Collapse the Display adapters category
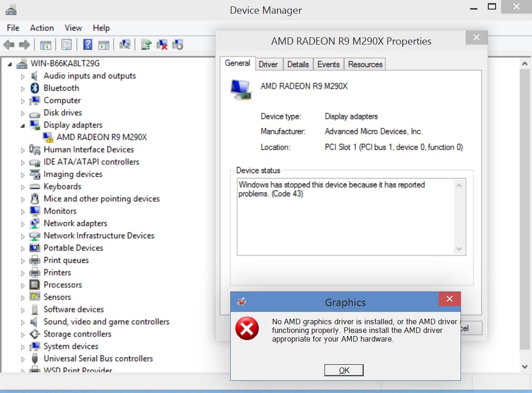 click(23, 126)
